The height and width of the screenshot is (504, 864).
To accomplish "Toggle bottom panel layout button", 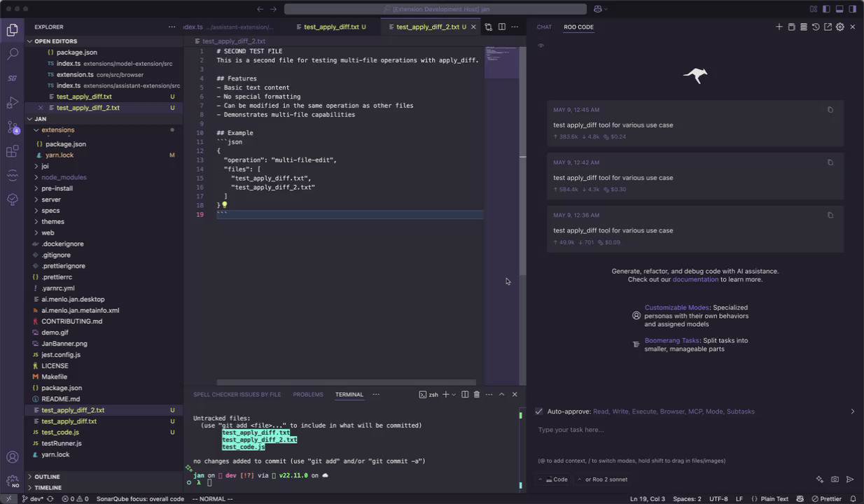I will point(839,9).
